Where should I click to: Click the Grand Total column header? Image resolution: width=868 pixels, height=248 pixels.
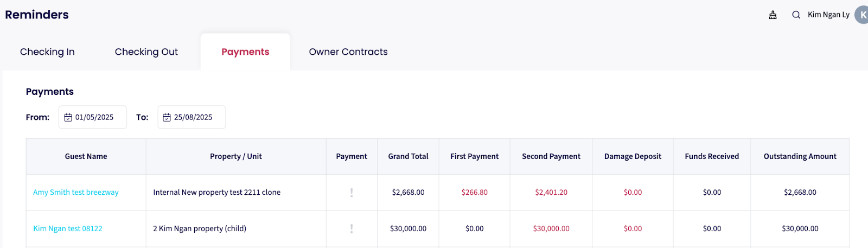[x=408, y=157]
